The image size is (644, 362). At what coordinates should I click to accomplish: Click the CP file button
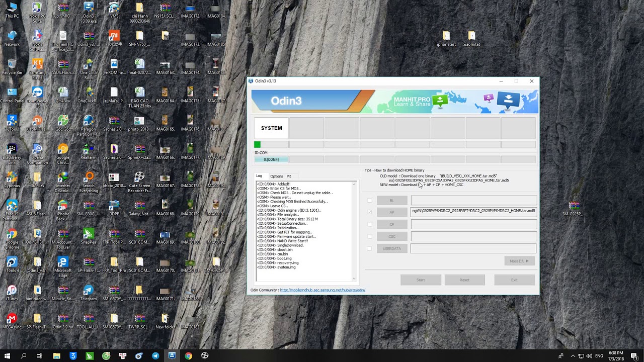(x=392, y=224)
